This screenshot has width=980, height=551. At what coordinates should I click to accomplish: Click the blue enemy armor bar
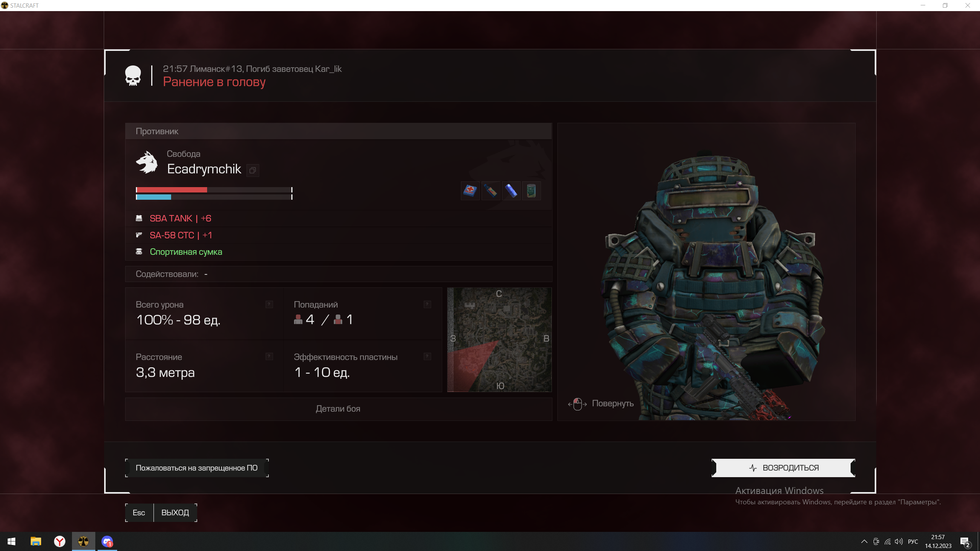(214, 197)
